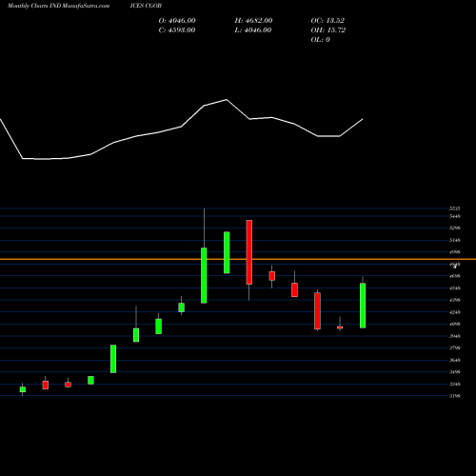Select the earliest green candlestick on chart
The image size is (476, 476).
point(23,389)
